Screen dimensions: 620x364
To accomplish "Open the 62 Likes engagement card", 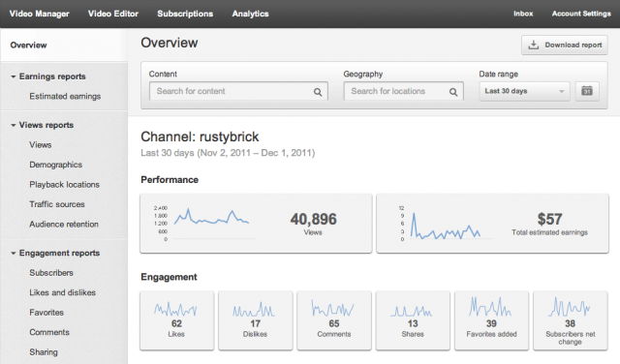I will pos(176,320).
